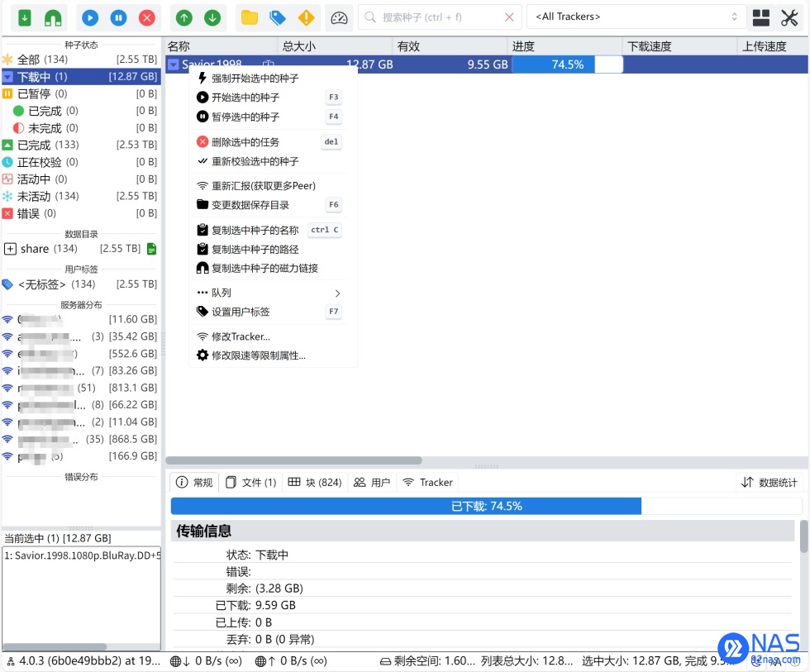Image resolution: width=810 pixels, height=672 pixels.
Task: Switch to the Tracker details tab
Action: click(428, 483)
